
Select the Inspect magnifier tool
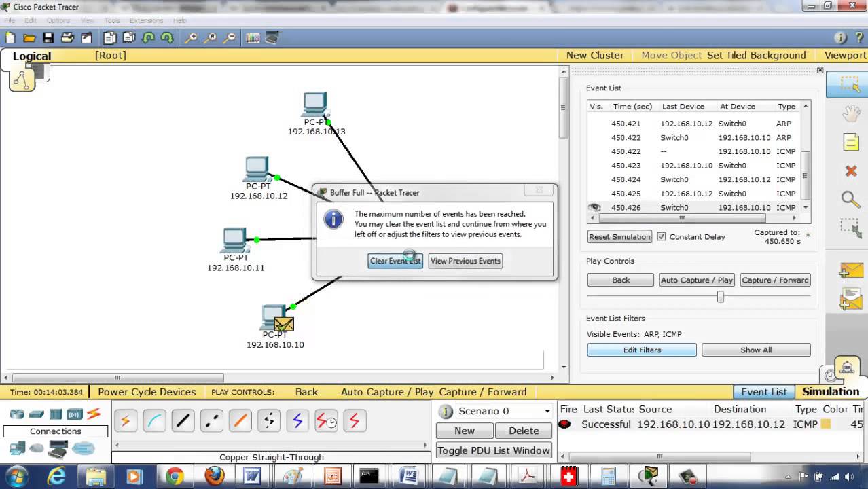coord(851,199)
